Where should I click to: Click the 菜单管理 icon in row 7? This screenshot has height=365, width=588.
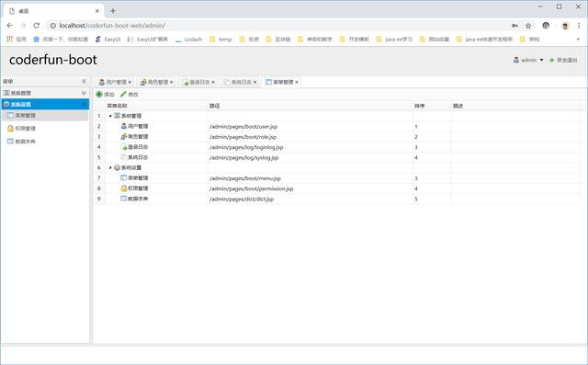(x=124, y=177)
